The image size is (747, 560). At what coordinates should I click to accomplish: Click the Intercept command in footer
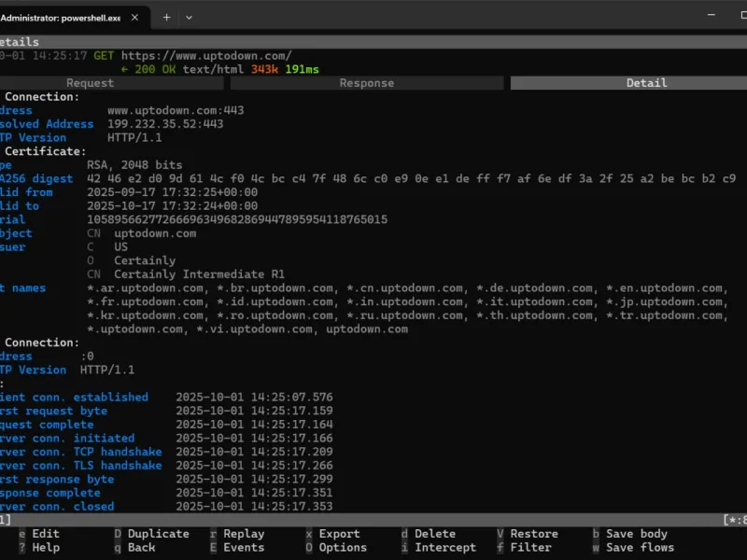tap(445, 548)
